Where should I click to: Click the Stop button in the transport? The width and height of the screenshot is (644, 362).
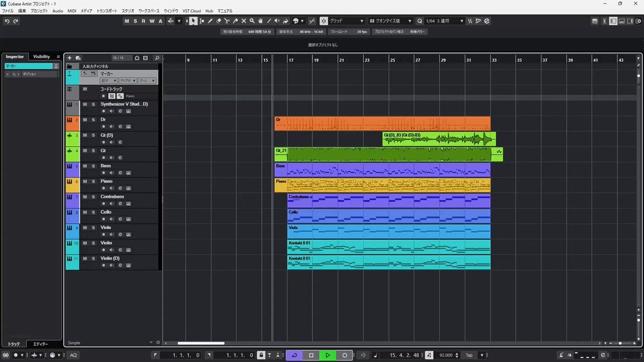[x=311, y=355]
